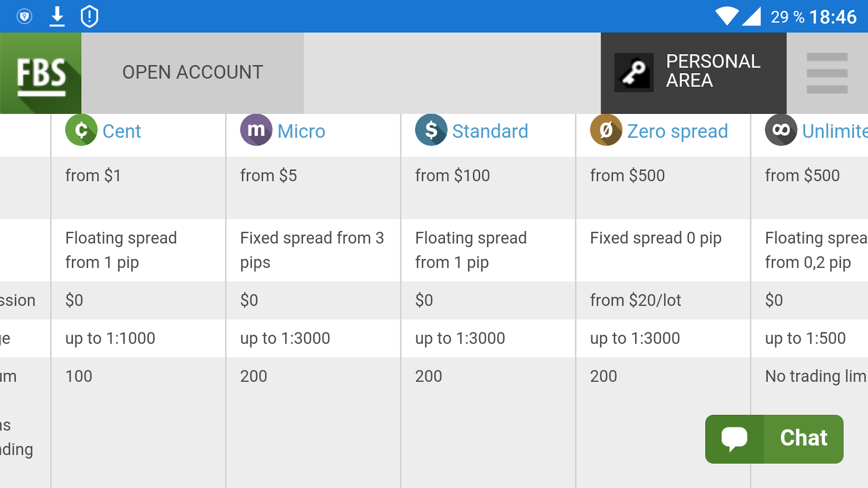This screenshot has height=488, width=868.
Task: Tap the Unlimited infinity icon
Action: 781,130
